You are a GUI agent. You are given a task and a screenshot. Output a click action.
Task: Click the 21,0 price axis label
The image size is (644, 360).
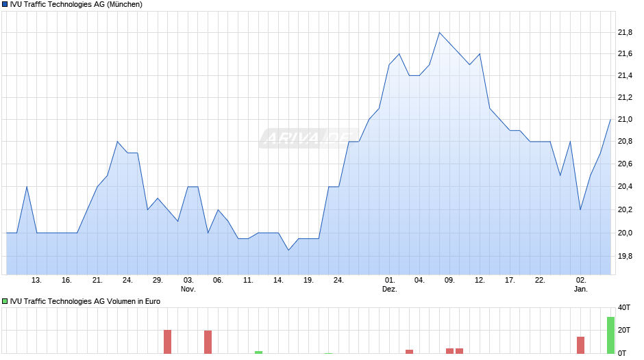point(625,120)
